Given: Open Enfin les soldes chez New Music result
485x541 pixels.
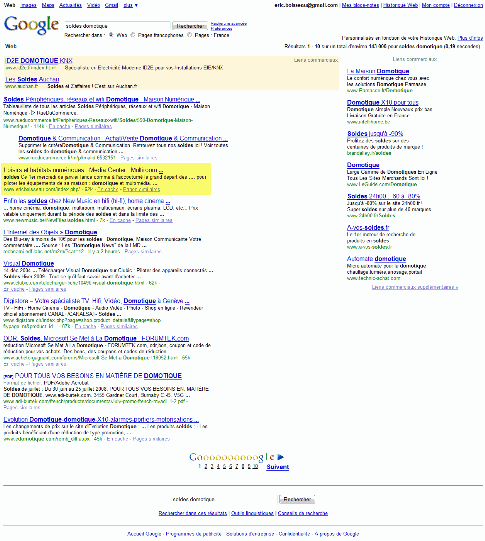Looking at the screenshot, I should click(87, 201).
